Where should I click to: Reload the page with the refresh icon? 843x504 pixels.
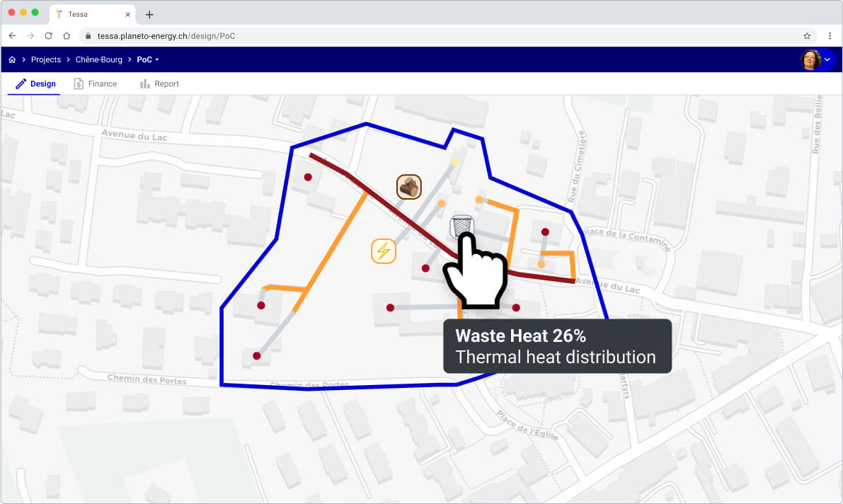[x=47, y=35]
